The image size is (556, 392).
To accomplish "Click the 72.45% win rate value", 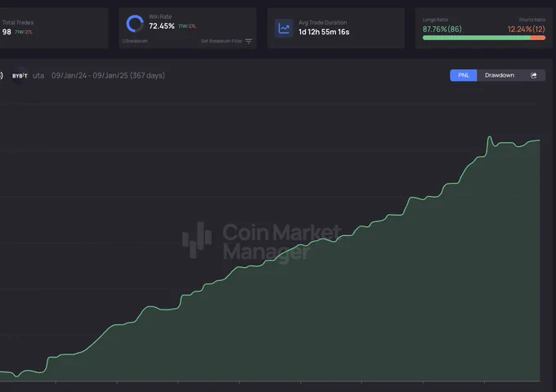I will (161, 26).
